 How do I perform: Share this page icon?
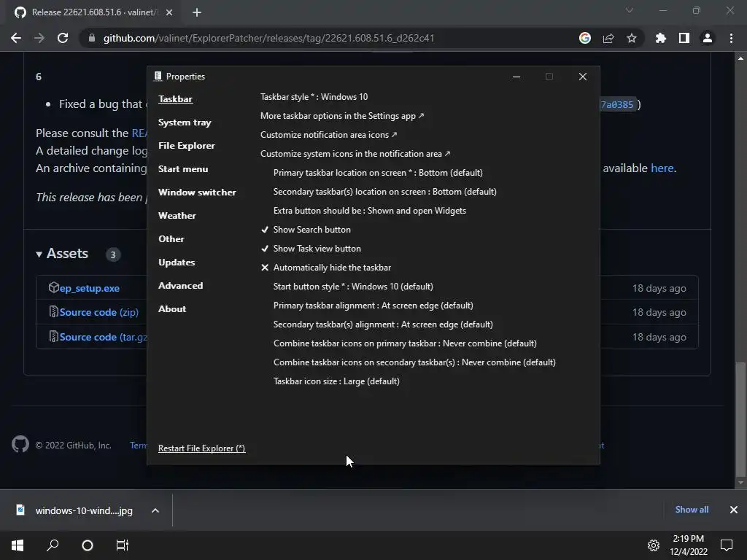[x=608, y=38]
